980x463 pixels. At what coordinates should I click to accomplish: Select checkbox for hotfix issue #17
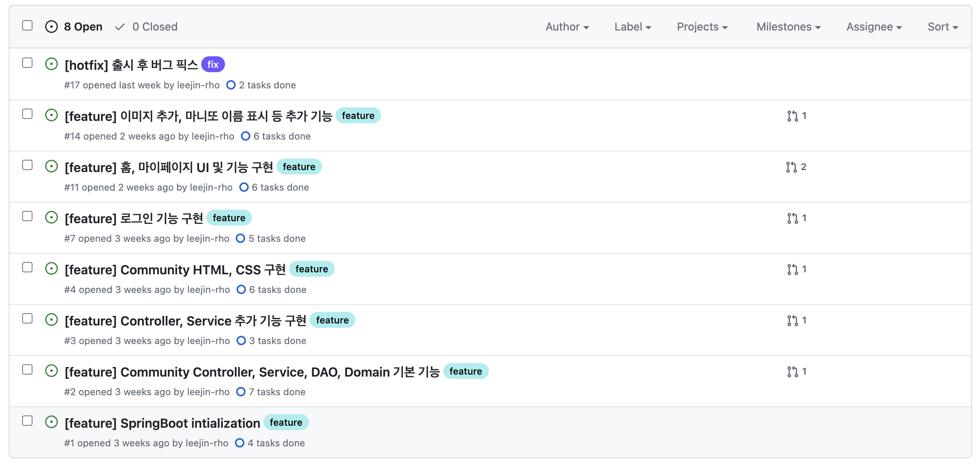[27, 63]
